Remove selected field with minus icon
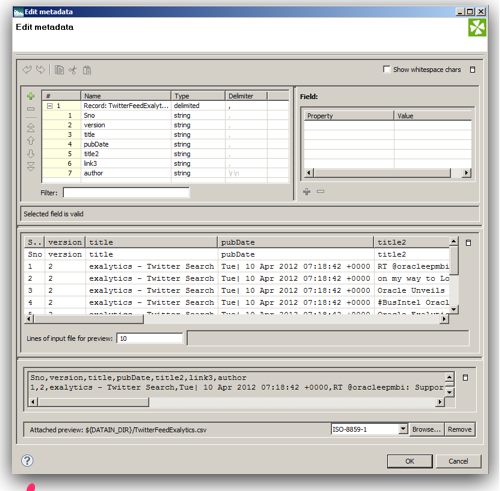The width and height of the screenshot is (500, 491). point(31,109)
